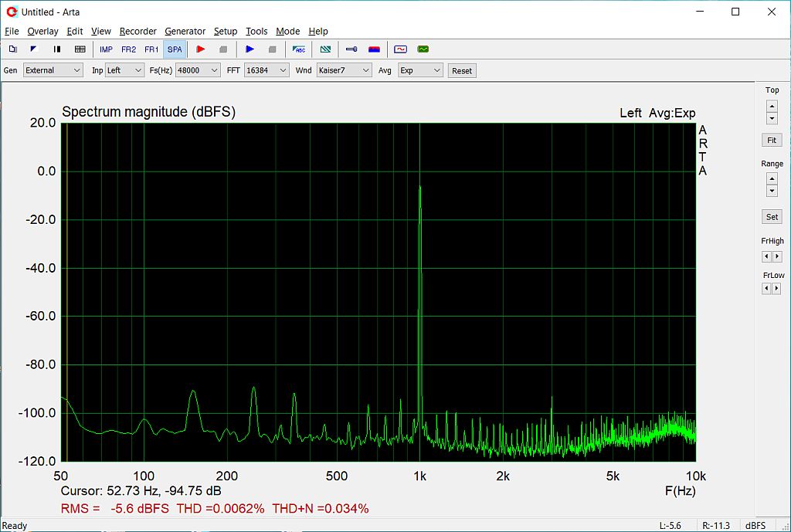Viewport: 791px width, 532px height.
Task: Click the green hatched overlay icon
Action: click(x=325, y=49)
